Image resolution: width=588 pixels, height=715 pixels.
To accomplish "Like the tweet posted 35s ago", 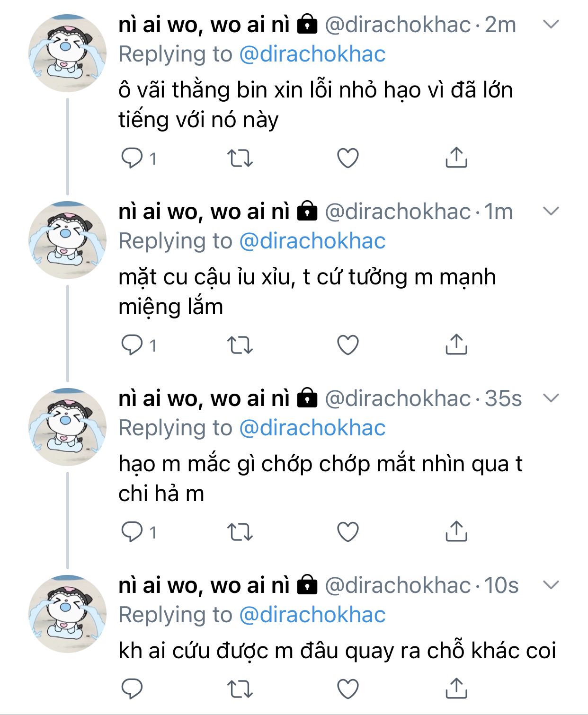I will tap(347, 532).
